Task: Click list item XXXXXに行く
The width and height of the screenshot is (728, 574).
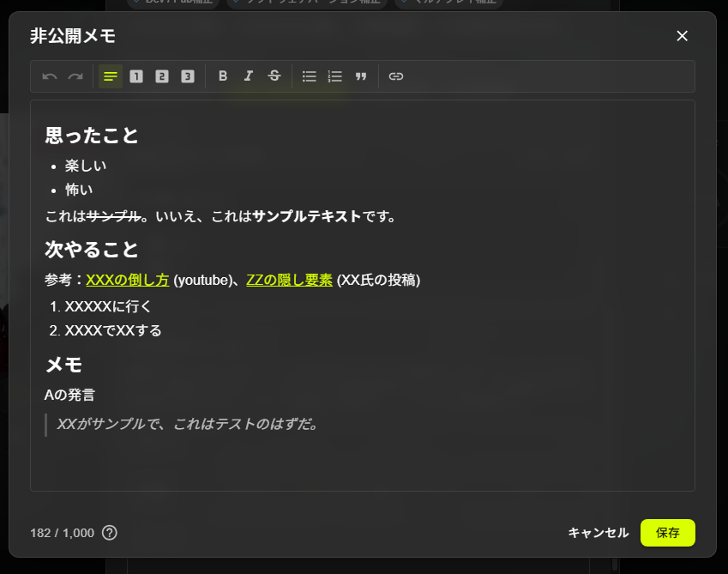Action: click(x=108, y=306)
